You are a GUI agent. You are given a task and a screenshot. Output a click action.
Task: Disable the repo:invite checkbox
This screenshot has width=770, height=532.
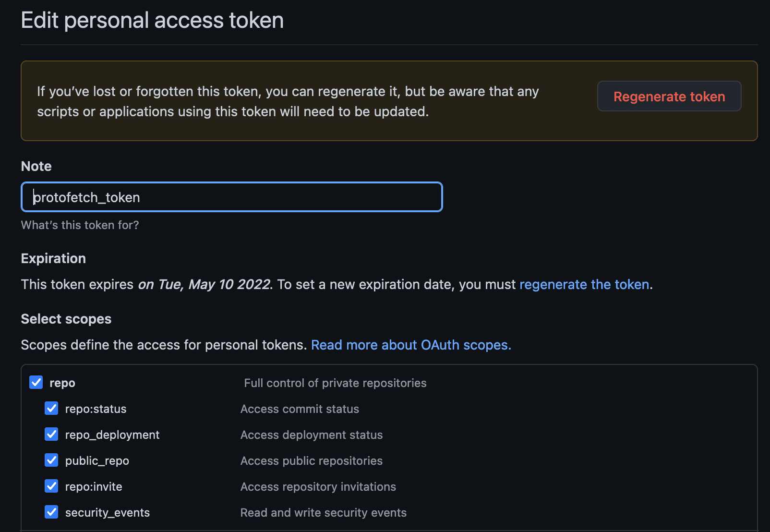click(51, 486)
